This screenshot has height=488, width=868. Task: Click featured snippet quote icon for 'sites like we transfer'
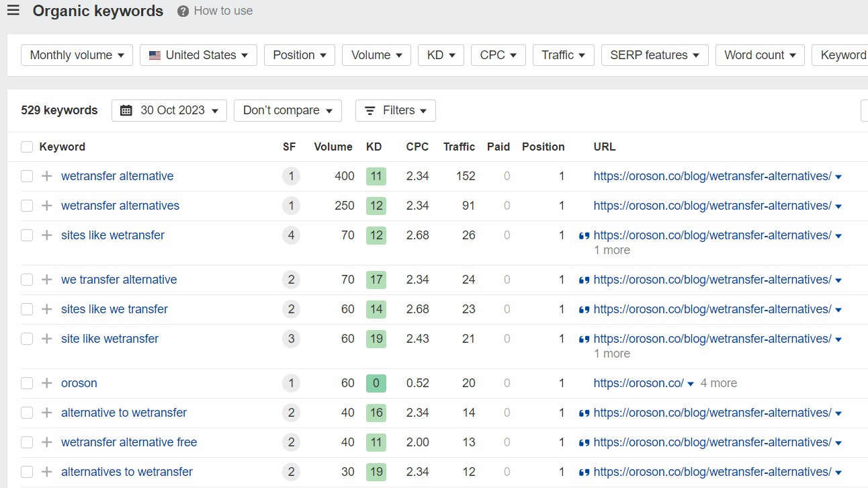click(584, 310)
